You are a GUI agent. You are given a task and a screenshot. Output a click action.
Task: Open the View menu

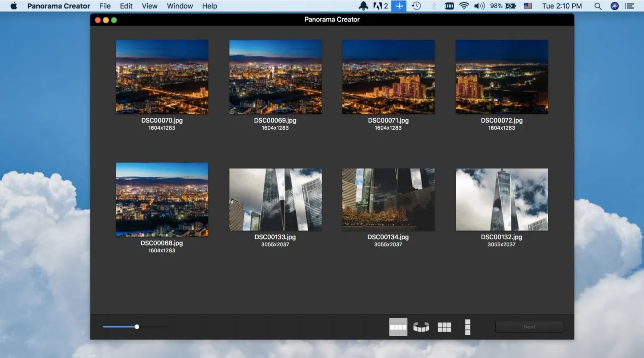[149, 6]
